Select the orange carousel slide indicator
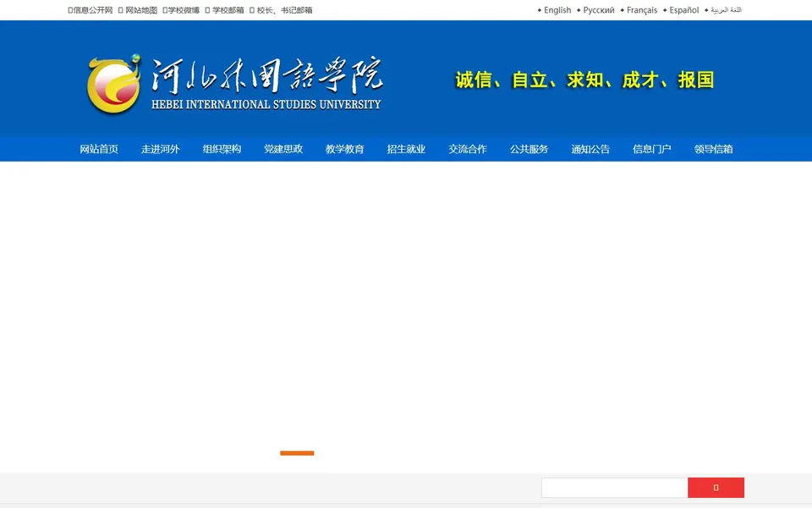 coord(297,453)
